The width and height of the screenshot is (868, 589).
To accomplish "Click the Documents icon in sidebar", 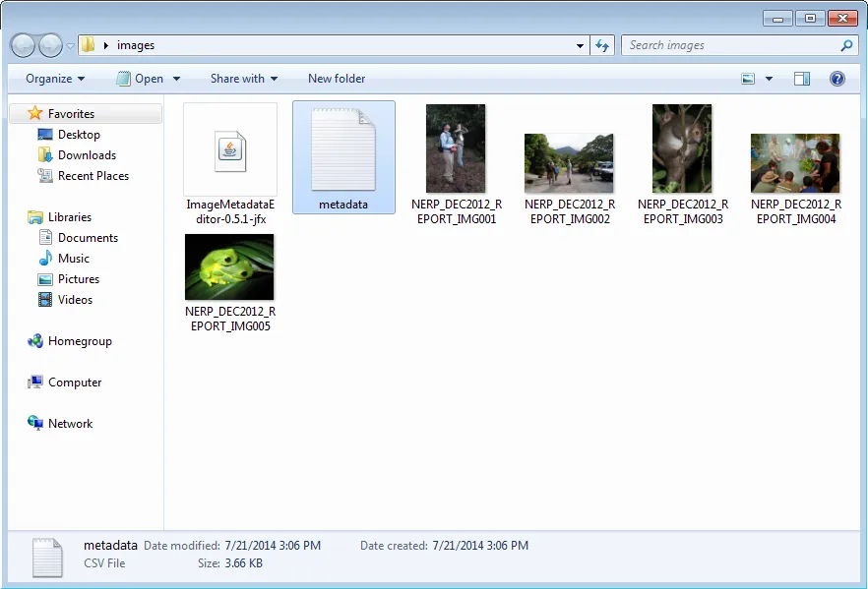I will 45,237.
